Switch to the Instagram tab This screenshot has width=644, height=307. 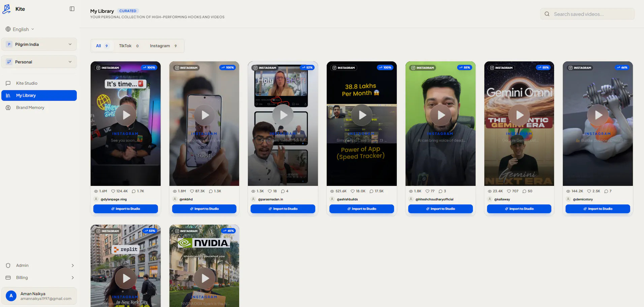pos(163,46)
